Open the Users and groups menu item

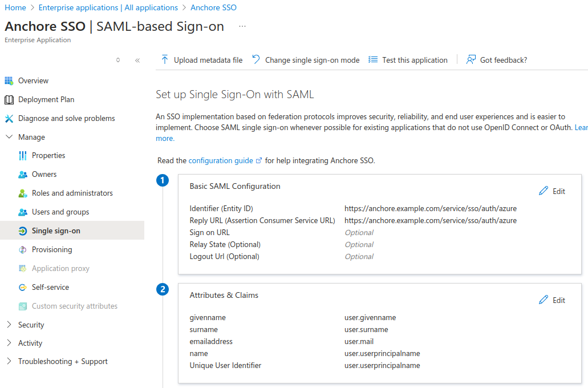coord(60,212)
